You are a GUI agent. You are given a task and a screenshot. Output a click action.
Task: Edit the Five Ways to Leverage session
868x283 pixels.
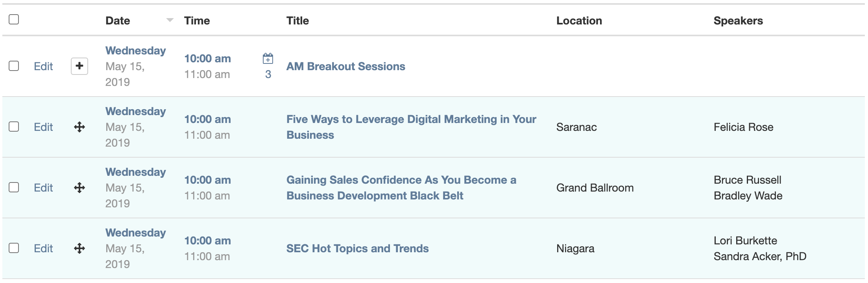pyautogui.click(x=43, y=127)
